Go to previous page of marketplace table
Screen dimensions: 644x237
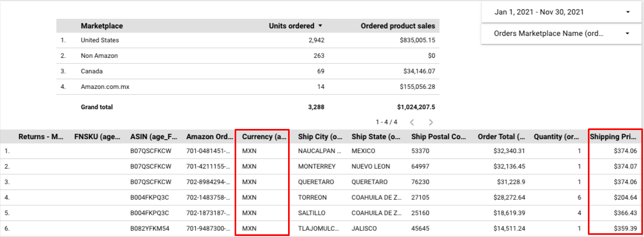412,122
